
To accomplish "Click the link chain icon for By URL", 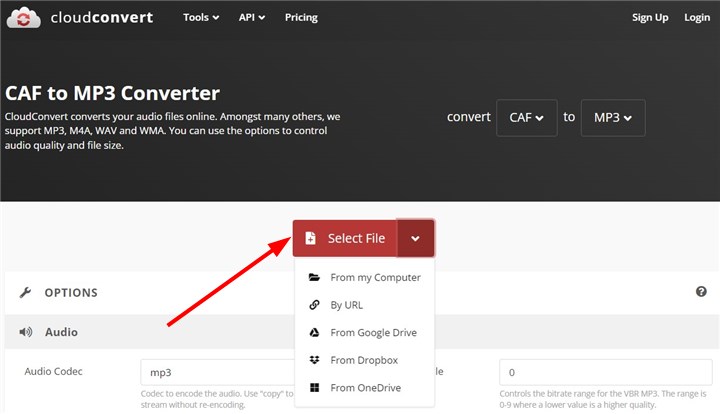I will pos(314,305).
